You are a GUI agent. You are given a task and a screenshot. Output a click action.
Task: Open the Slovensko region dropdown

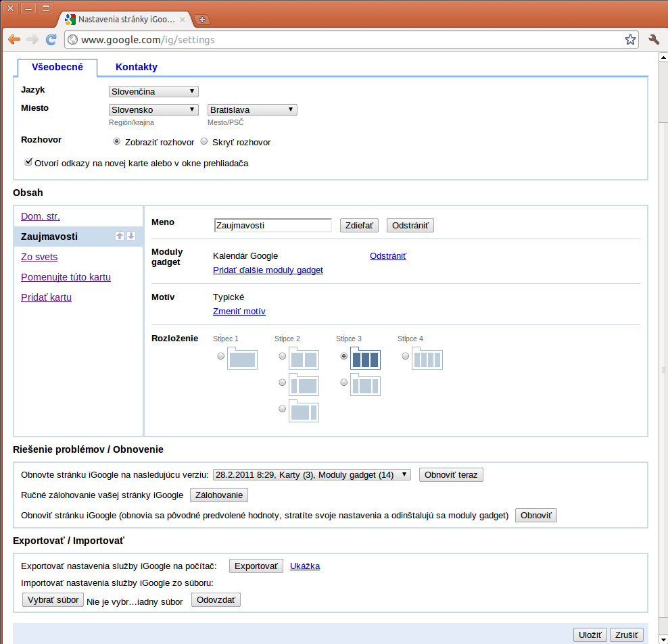[153, 110]
